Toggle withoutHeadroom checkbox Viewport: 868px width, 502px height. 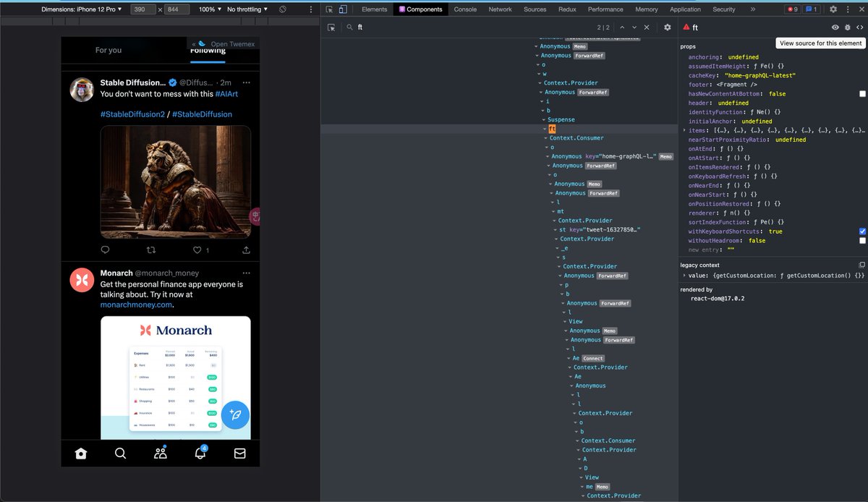(x=862, y=241)
